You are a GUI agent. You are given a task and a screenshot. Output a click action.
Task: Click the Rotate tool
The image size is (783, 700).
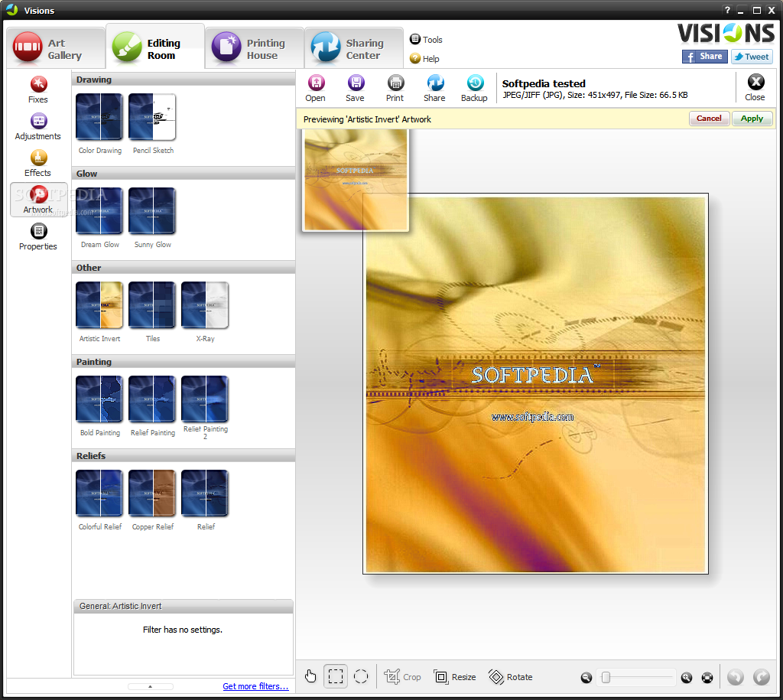point(510,677)
